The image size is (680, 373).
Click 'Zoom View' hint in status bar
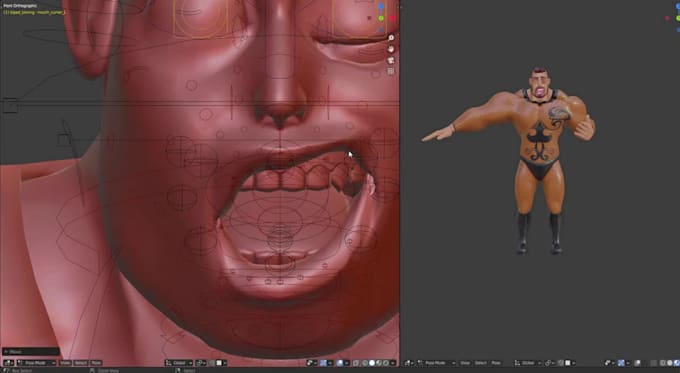click(x=108, y=370)
